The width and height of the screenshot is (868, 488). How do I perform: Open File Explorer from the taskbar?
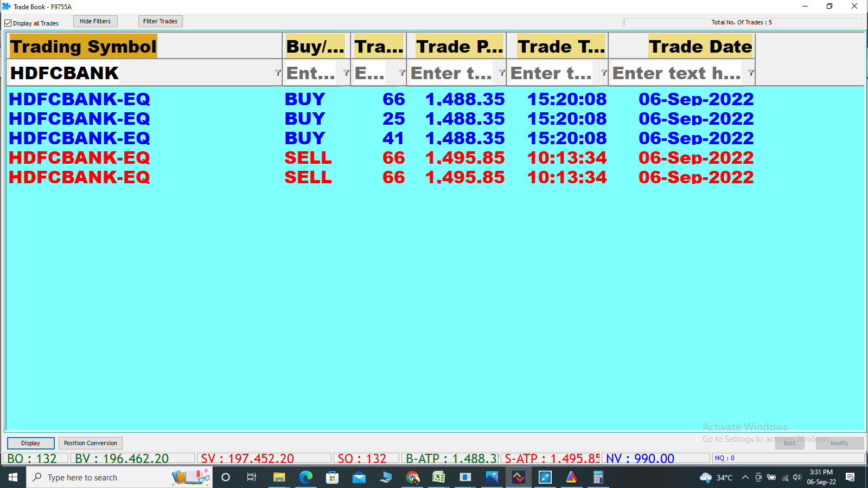pyautogui.click(x=279, y=477)
